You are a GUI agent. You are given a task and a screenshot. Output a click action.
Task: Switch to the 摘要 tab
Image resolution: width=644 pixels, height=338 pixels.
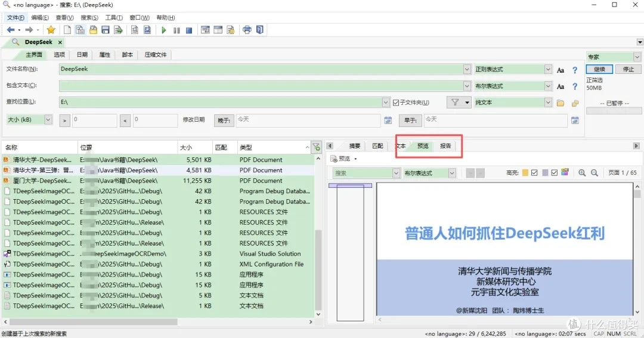(x=354, y=146)
